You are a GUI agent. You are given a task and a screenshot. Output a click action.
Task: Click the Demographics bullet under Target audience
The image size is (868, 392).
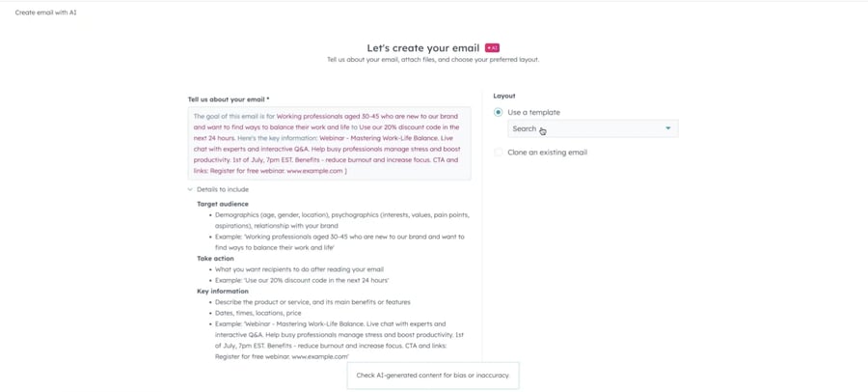pyautogui.click(x=341, y=215)
